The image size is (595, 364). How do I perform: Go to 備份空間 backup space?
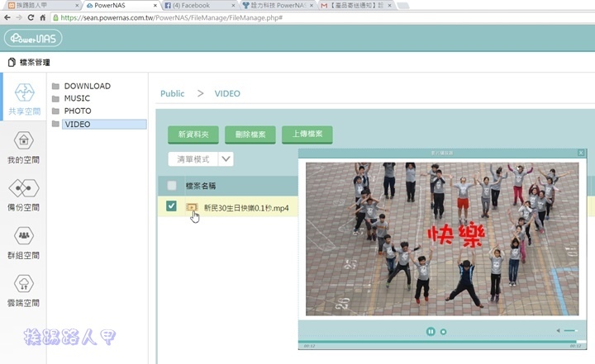pos(23,194)
